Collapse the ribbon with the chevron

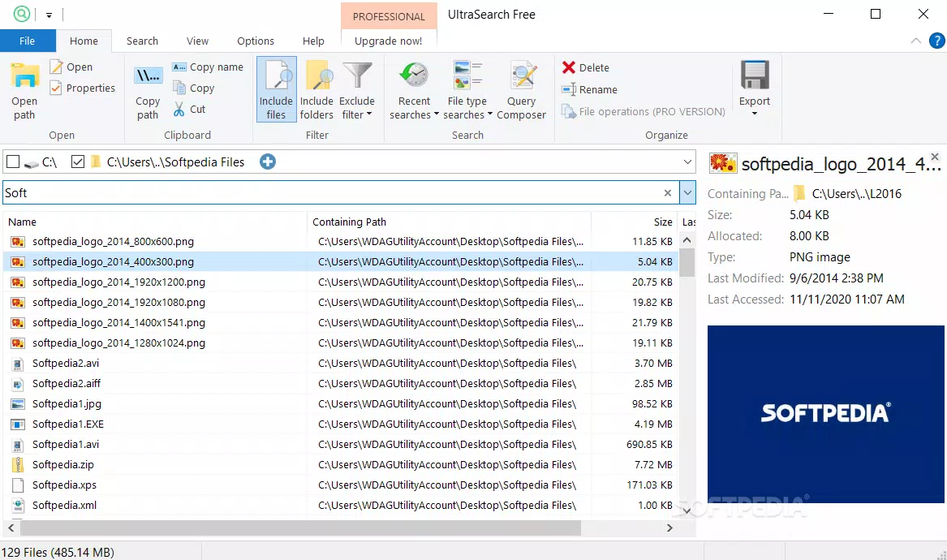(915, 41)
